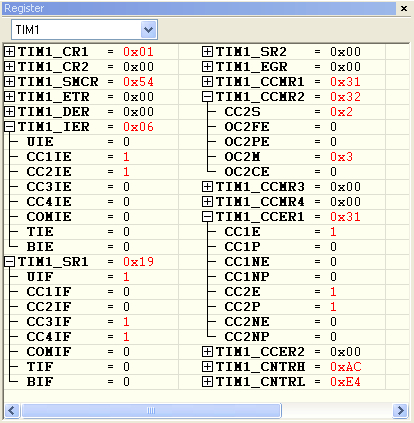Select the TIM1_SR1 value 0x19
This screenshot has width=414, height=423.
pyautogui.click(x=138, y=262)
